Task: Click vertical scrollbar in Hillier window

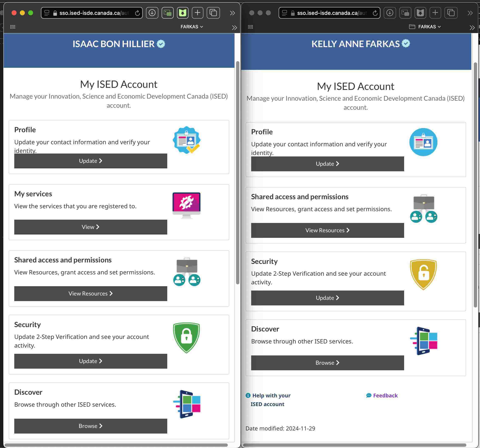Action: [238, 173]
